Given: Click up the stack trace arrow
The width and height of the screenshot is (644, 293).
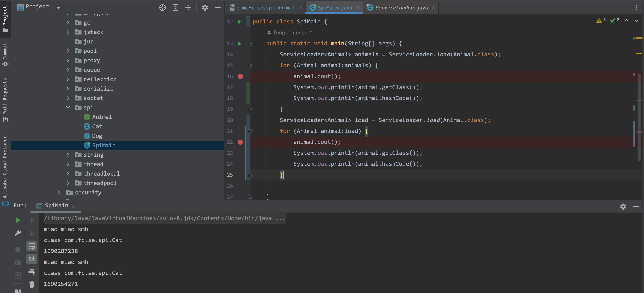Looking at the screenshot, I should [x=32, y=220].
